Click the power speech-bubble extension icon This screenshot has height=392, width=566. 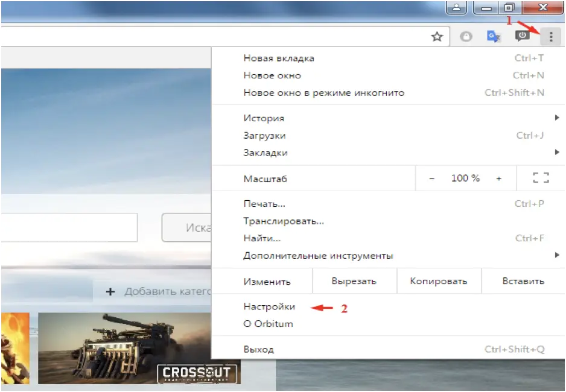(x=523, y=36)
